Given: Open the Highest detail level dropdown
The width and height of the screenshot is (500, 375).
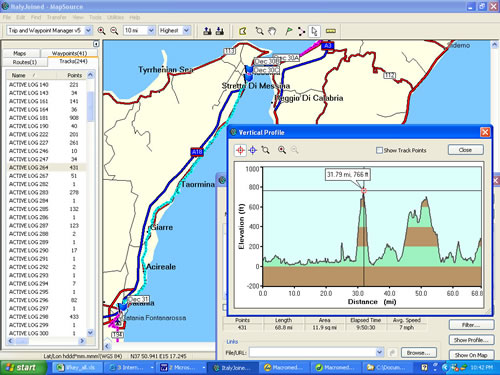Looking at the screenshot, I should click(x=174, y=31).
